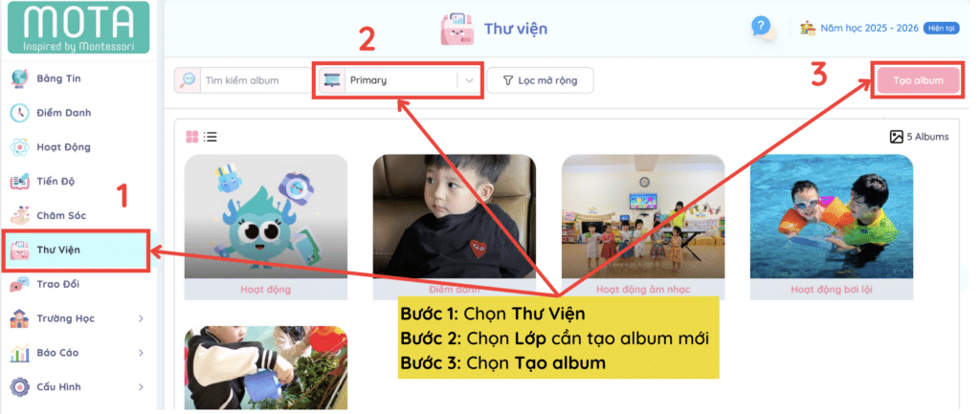Open the Bảng Tin globe icon
This screenshot has width=980, height=414.
pyautogui.click(x=19, y=78)
